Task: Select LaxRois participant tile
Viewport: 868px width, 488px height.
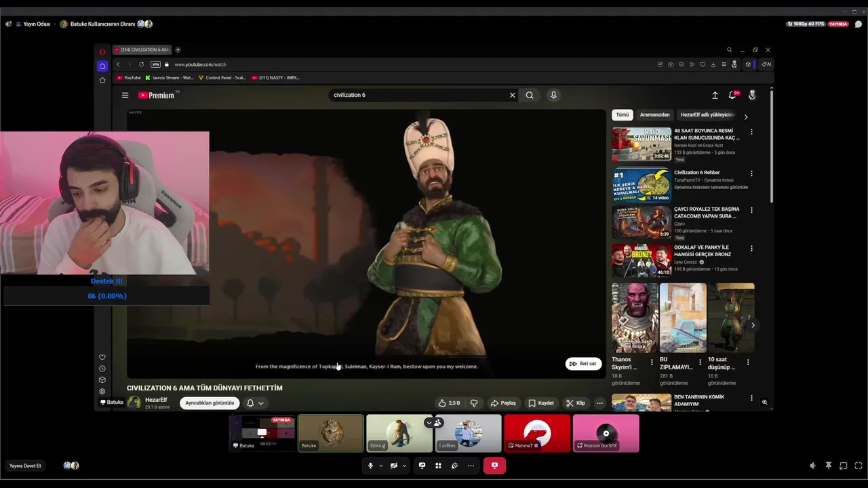Action: [469, 433]
